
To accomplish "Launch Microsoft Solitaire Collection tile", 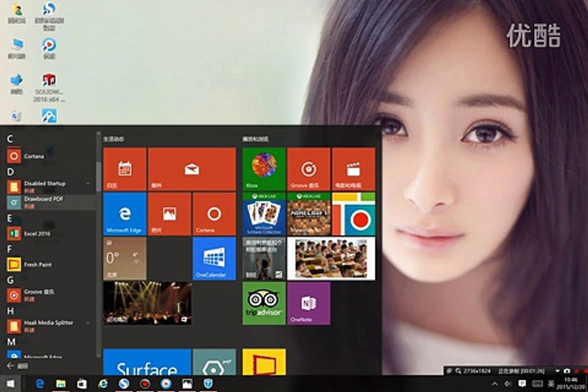I will [264, 214].
